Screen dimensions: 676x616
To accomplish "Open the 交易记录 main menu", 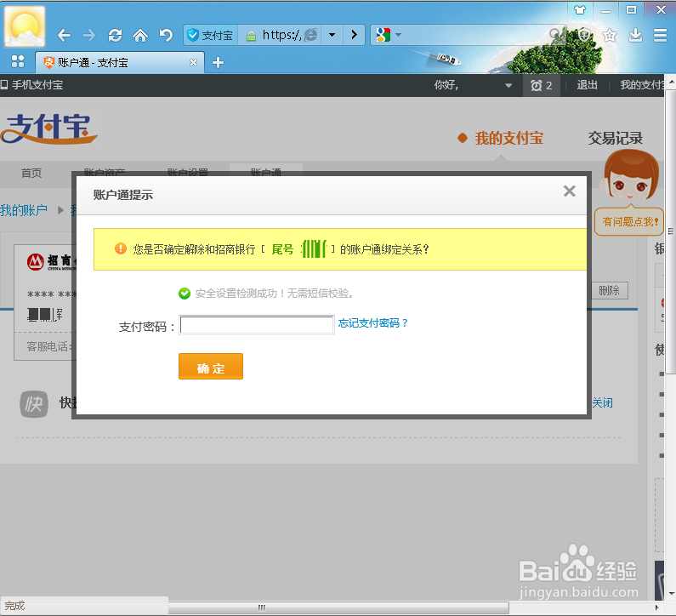I will [616, 139].
